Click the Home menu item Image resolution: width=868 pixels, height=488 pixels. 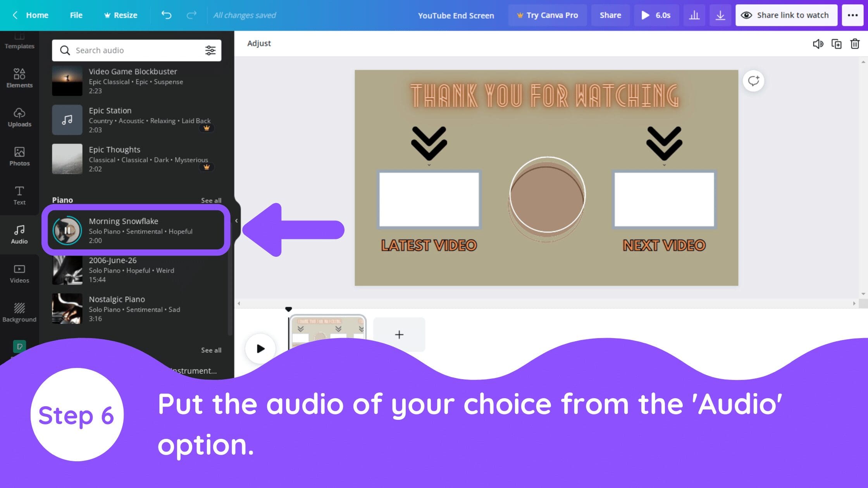click(37, 15)
